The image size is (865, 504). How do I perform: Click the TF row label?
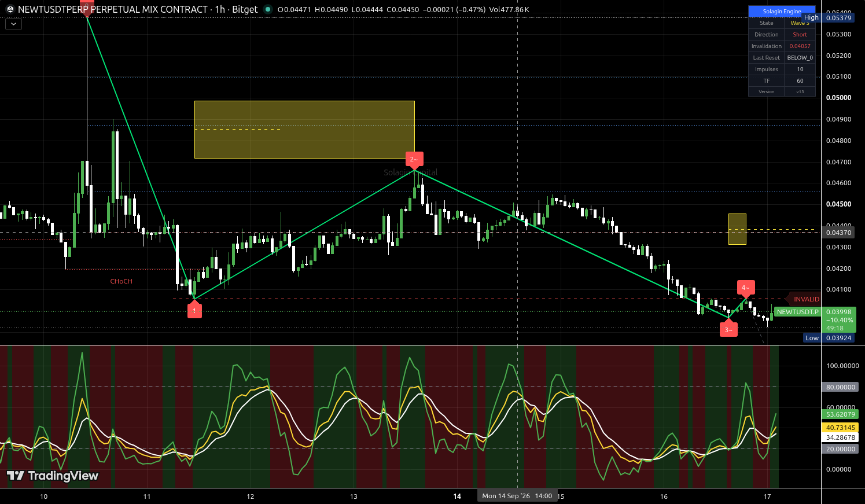pos(766,81)
